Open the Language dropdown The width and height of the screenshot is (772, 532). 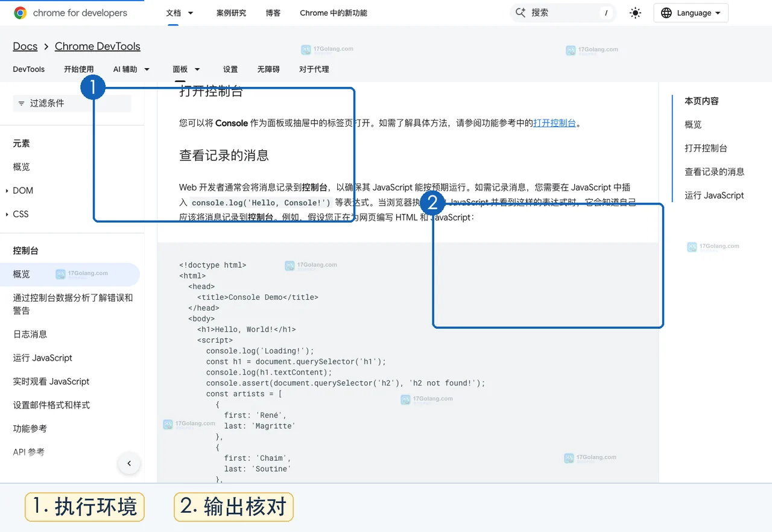[691, 13]
